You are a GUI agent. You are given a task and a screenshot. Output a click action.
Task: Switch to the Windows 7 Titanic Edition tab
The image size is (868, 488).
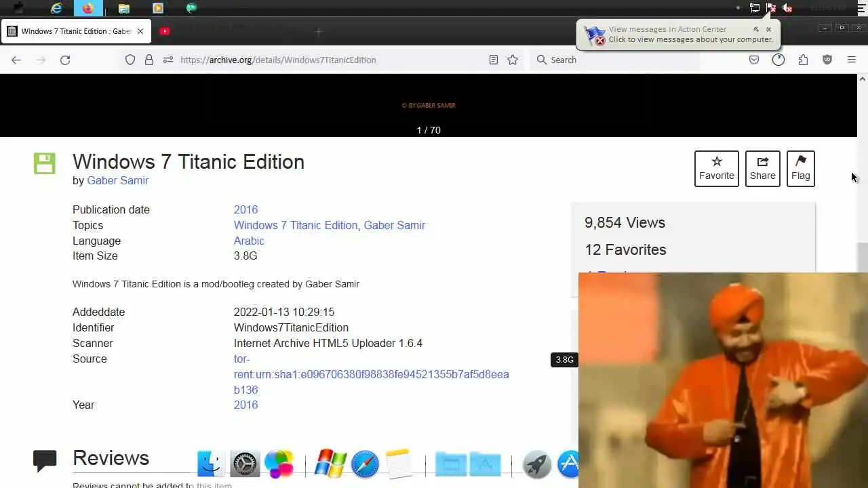pyautogui.click(x=75, y=31)
